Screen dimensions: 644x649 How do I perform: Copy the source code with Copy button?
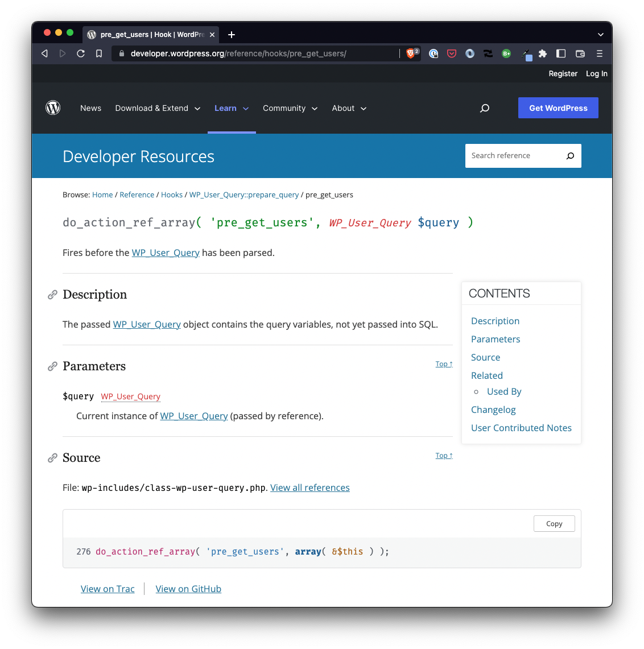click(554, 524)
